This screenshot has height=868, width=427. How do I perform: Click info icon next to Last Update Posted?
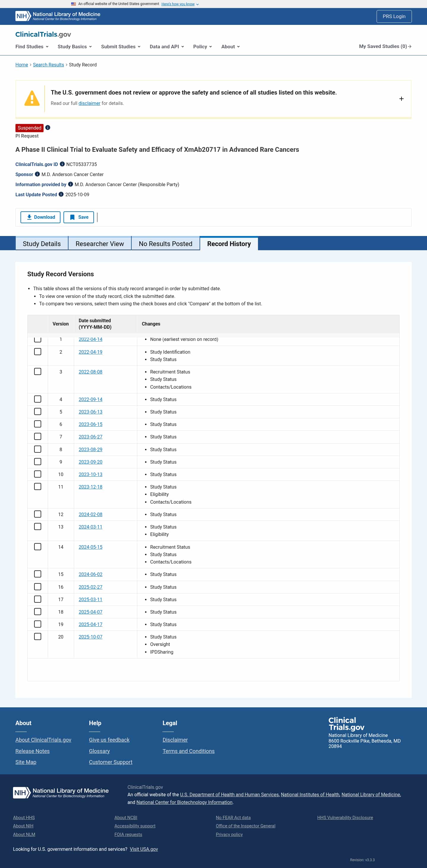[61, 194]
